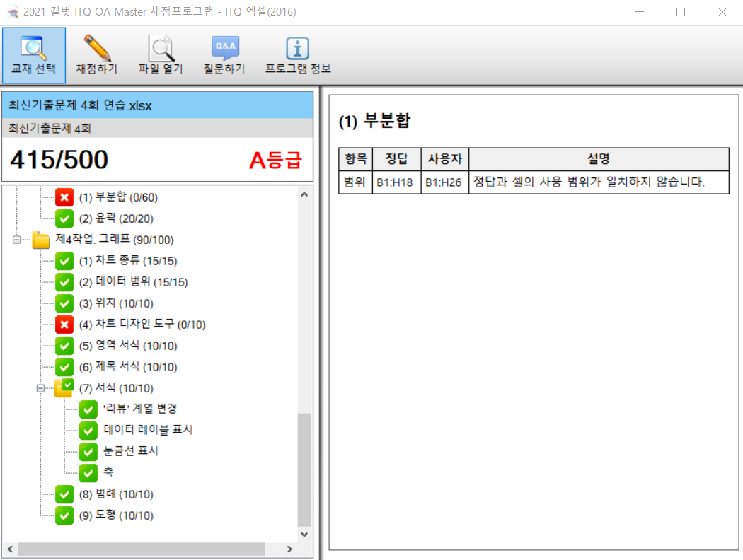Click green check icon next to 도형
This screenshot has height=560, width=743.
[x=64, y=515]
